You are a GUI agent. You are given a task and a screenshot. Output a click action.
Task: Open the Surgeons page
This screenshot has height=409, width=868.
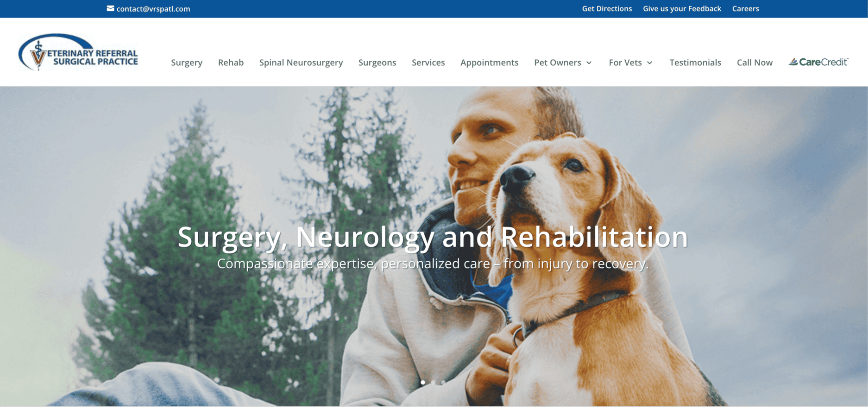pyautogui.click(x=377, y=63)
